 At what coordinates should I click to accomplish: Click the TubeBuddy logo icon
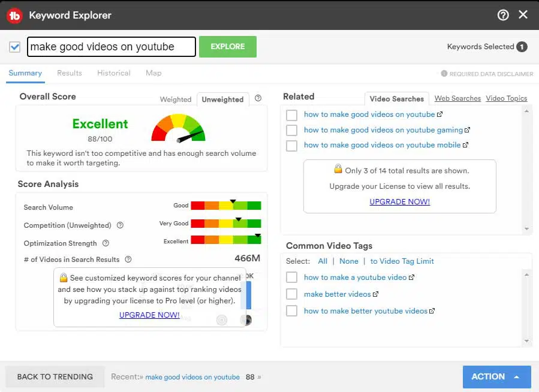click(14, 15)
